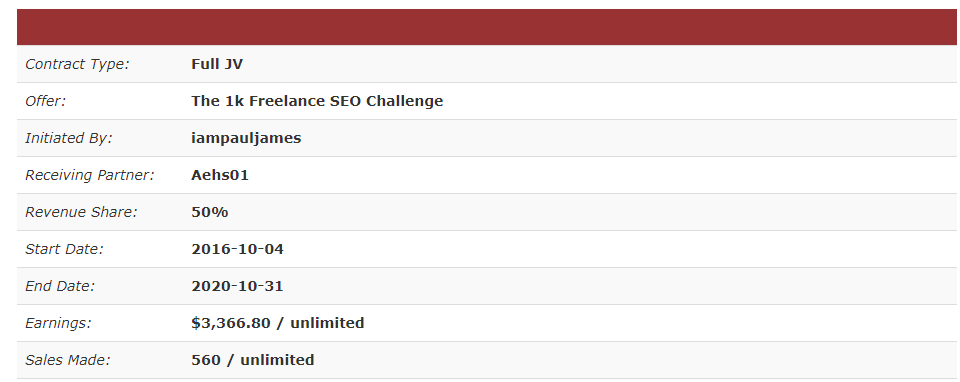Click the Earnings label
The image size is (960, 382).
[58, 323]
